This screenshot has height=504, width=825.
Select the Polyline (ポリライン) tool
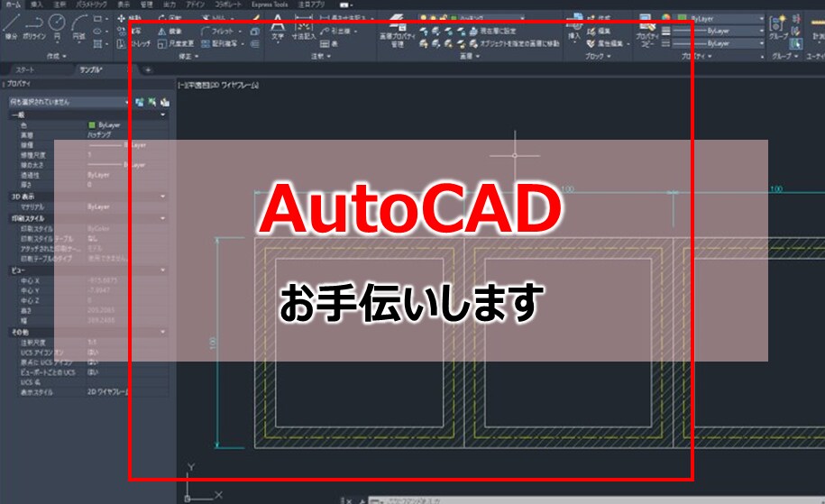tap(34, 27)
